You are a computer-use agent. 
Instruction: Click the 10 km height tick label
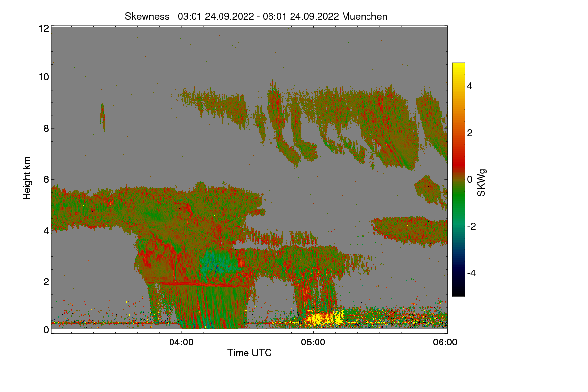(43, 77)
